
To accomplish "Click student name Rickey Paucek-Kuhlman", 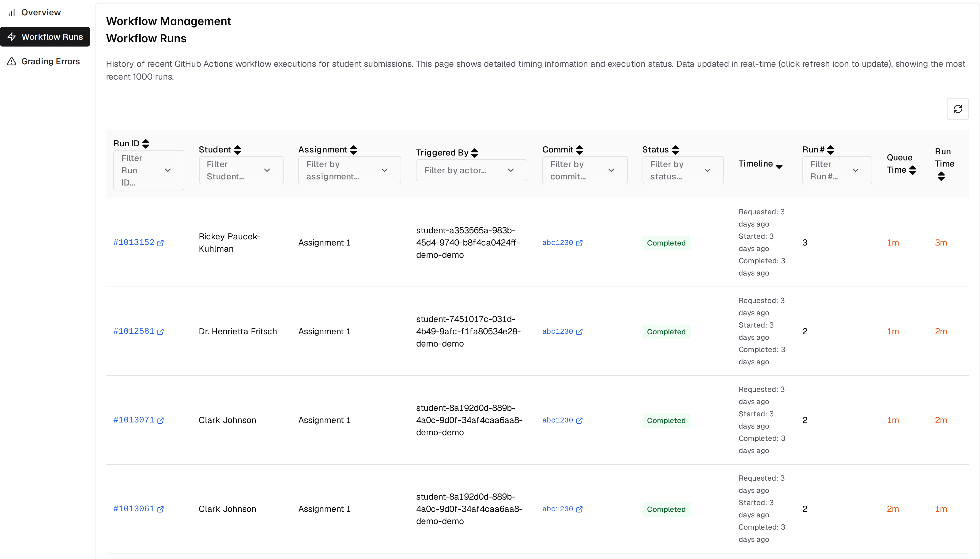I will click(230, 243).
